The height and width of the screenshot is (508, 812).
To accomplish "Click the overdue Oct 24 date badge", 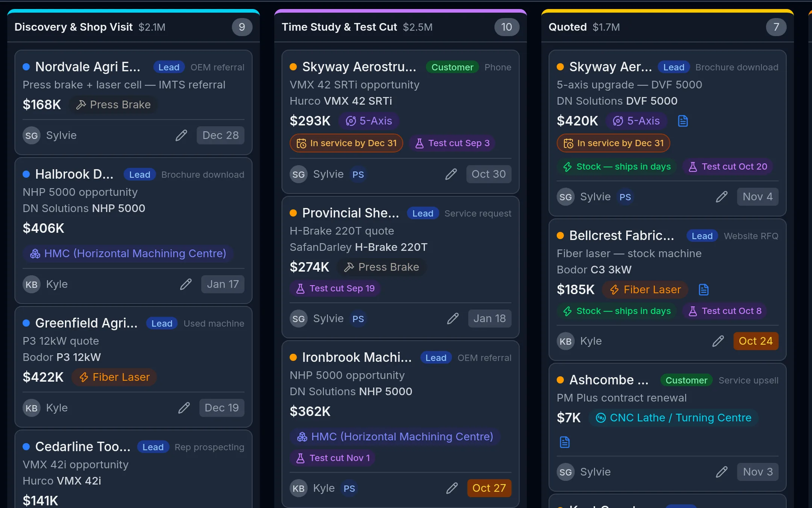I will coord(756,341).
